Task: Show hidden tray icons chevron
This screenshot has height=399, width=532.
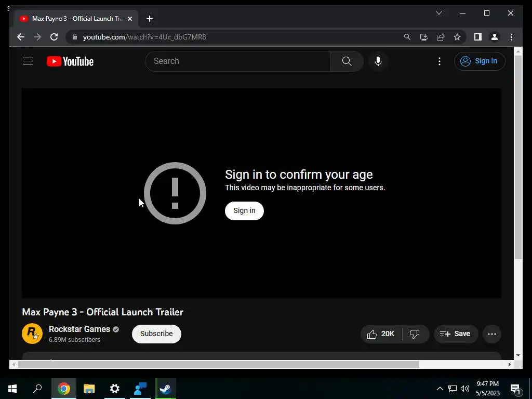Action: point(440,389)
